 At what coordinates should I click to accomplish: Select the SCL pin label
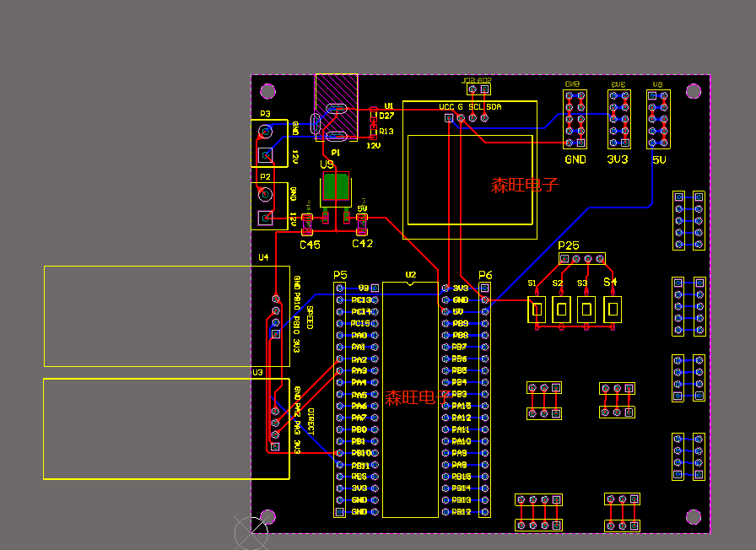click(475, 107)
